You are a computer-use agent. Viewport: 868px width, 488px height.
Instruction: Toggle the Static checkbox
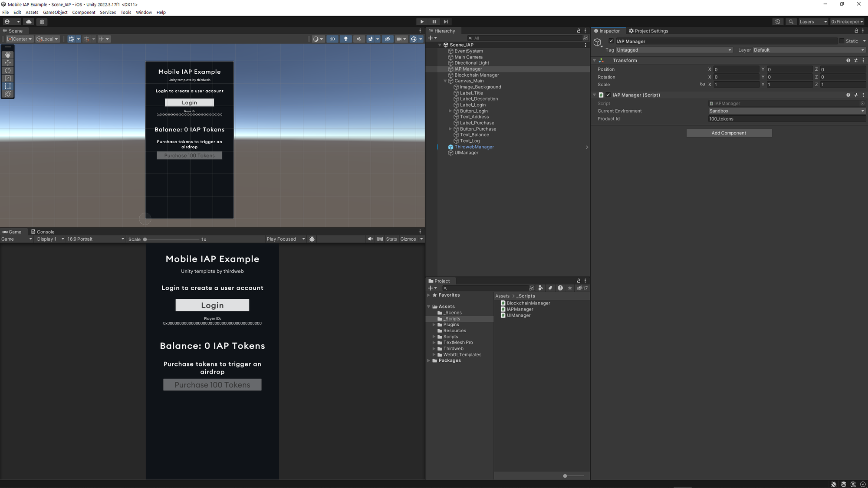click(x=842, y=41)
